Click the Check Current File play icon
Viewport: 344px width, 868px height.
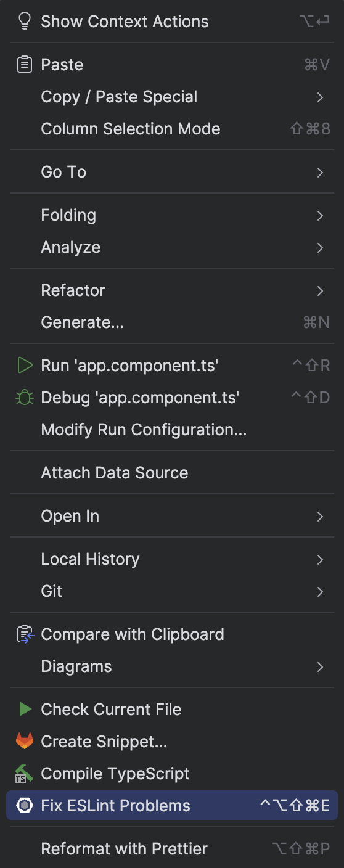click(x=25, y=710)
